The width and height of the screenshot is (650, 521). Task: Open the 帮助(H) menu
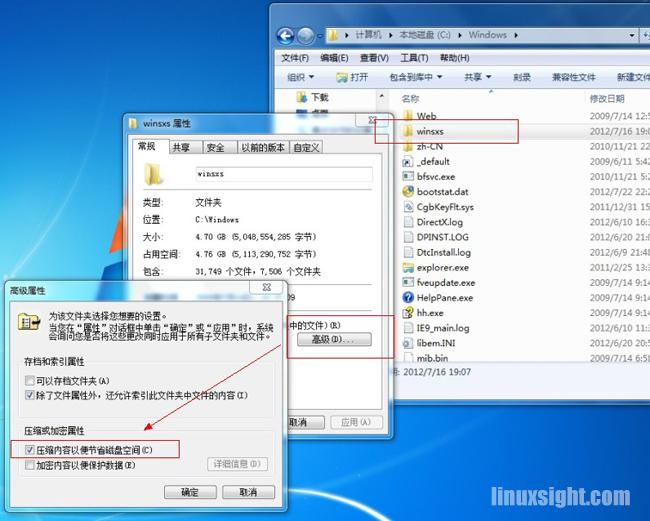pos(454,58)
